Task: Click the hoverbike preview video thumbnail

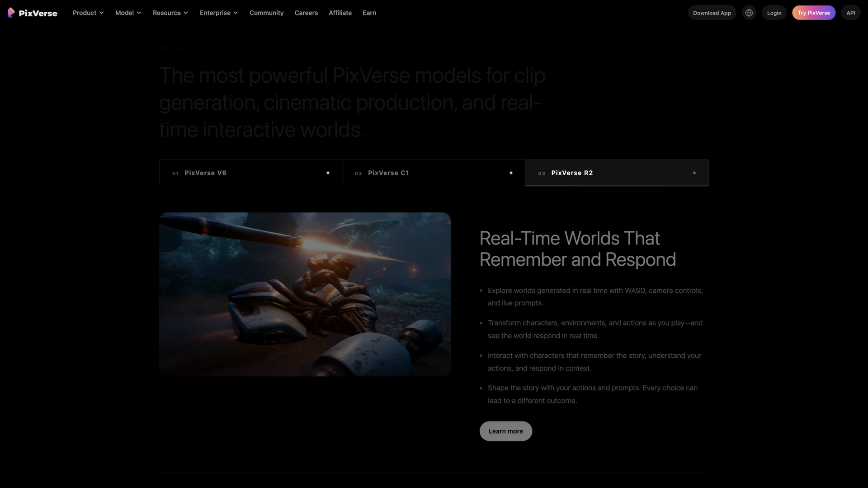Action: [305, 294]
